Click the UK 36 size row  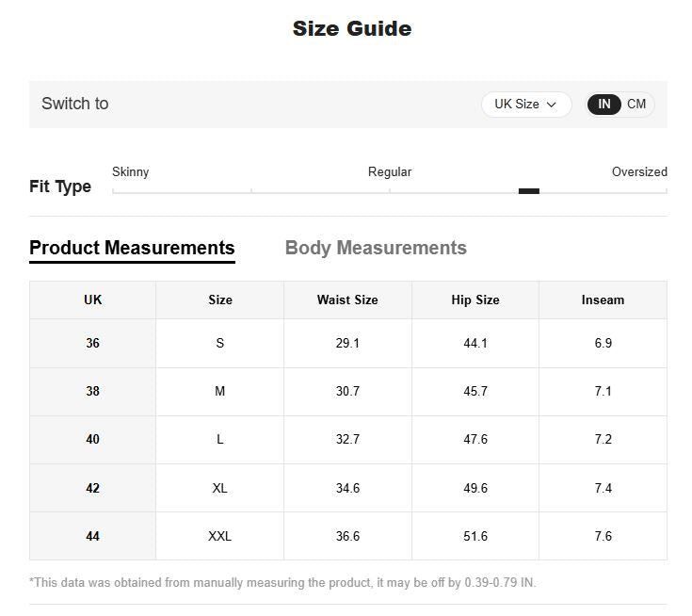pyautogui.click(x=348, y=343)
